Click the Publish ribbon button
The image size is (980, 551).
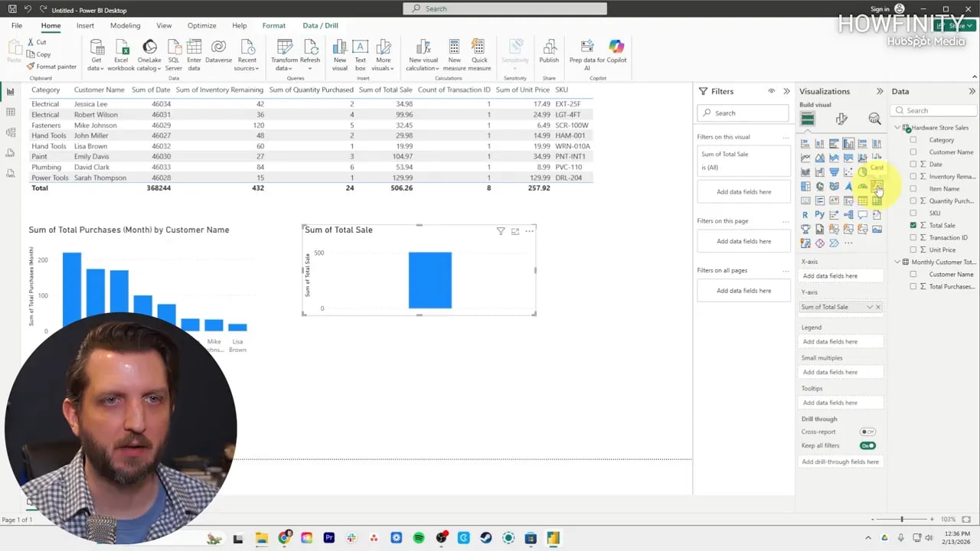549,52
